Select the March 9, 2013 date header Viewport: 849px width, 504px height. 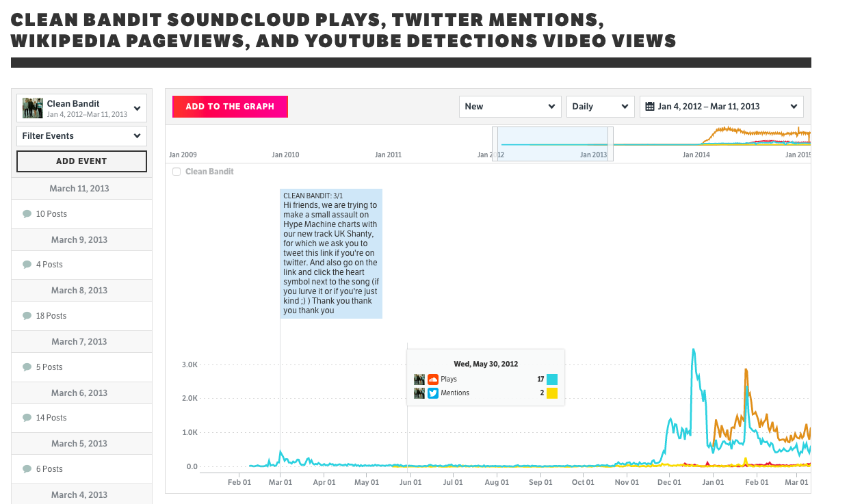[79, 240]
